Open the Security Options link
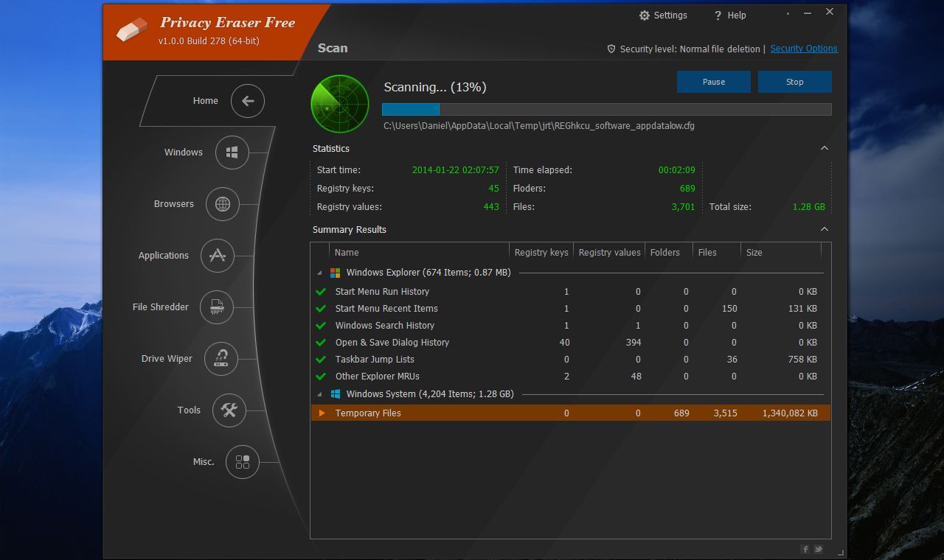944x560 pixels. 804,49
